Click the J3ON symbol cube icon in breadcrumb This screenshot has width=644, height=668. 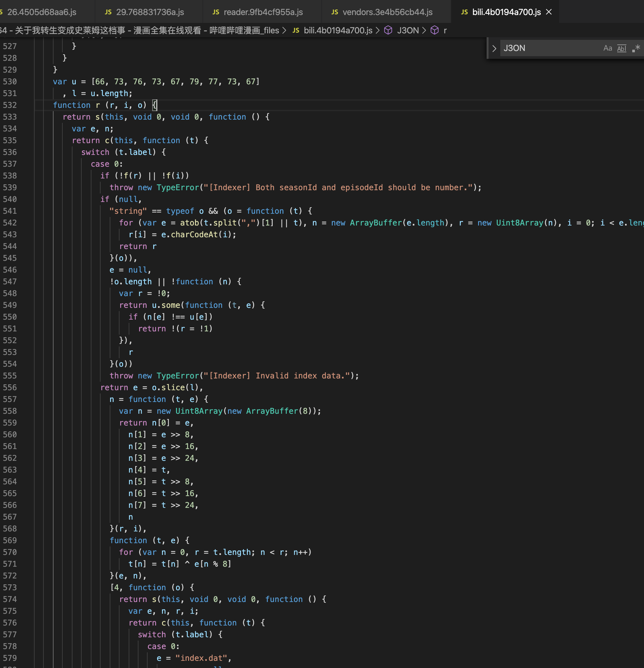point(388,30)
